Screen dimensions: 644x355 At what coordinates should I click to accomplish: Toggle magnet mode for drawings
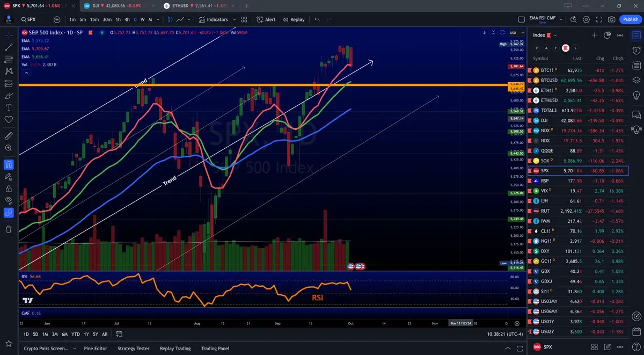[9, 164]
